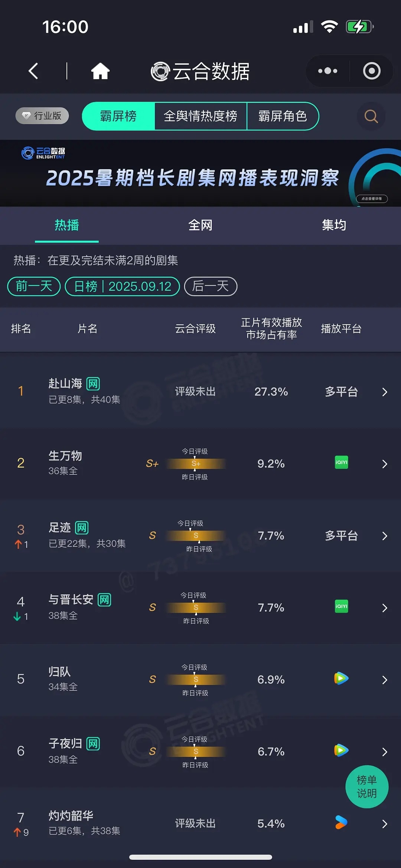
Task: Tap the Tencent Video icon for 归队
Action: point(341,679)
